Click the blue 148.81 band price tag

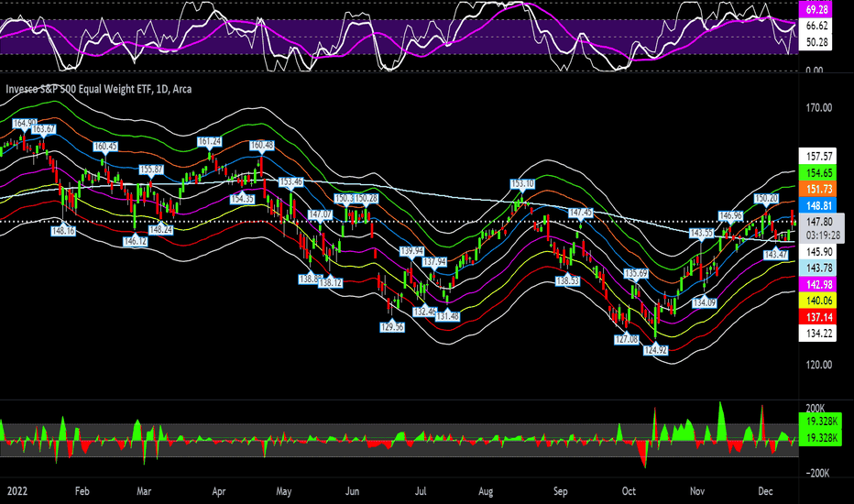click(817, 205)
